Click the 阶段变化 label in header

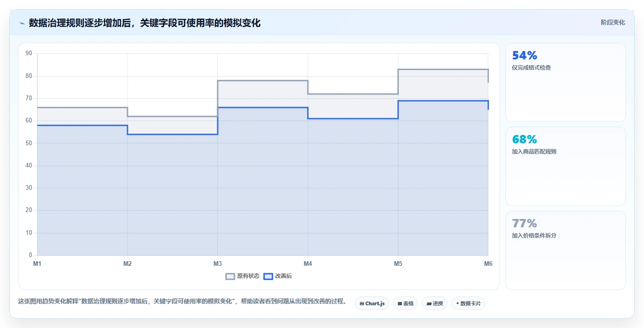pos(613,22)
